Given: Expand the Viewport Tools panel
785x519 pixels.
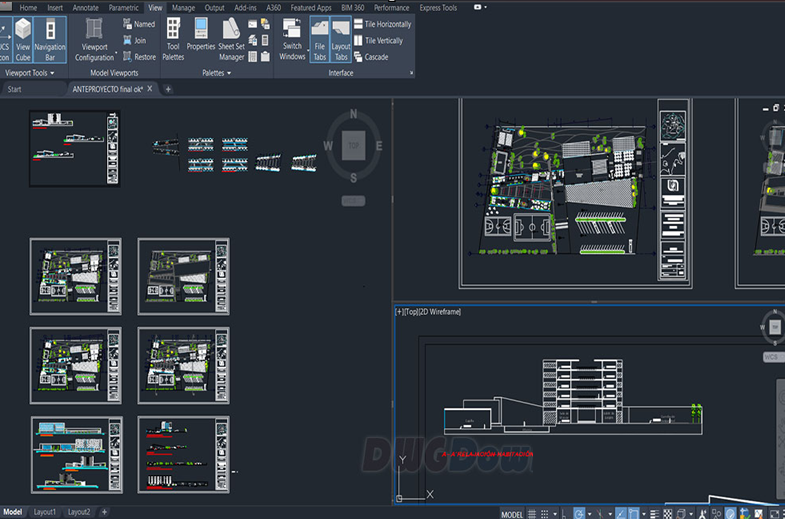Looking at the screenshot, I should pyautogui.click(x=30, y=73).
